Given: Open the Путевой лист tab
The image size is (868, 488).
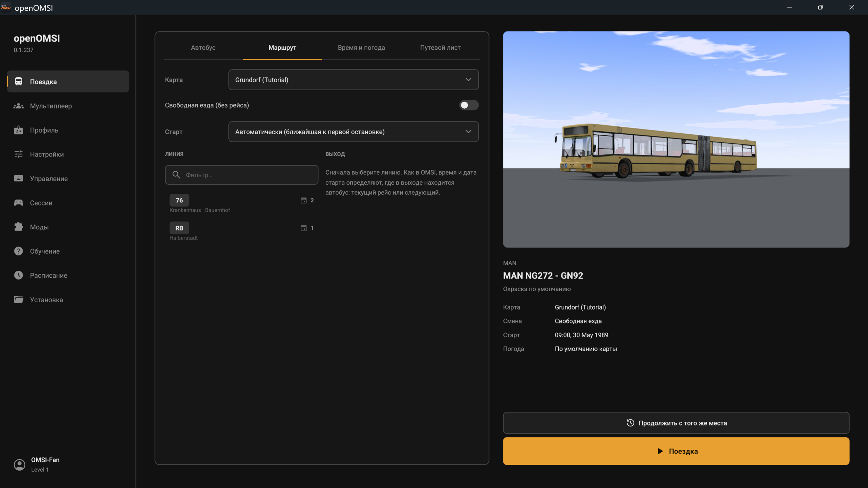Looking at the screenshot, I should pyautogui.click(x=440, y=48).
